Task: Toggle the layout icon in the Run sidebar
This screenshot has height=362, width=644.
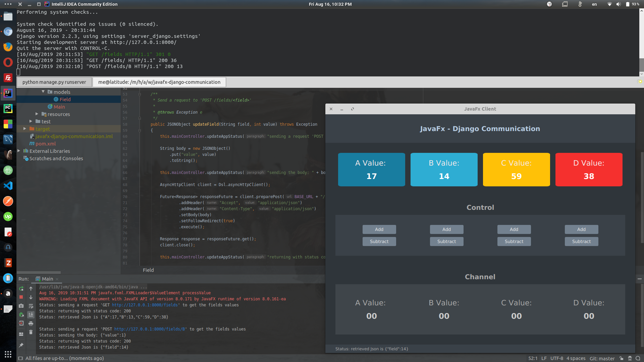Action: [21, 334]
